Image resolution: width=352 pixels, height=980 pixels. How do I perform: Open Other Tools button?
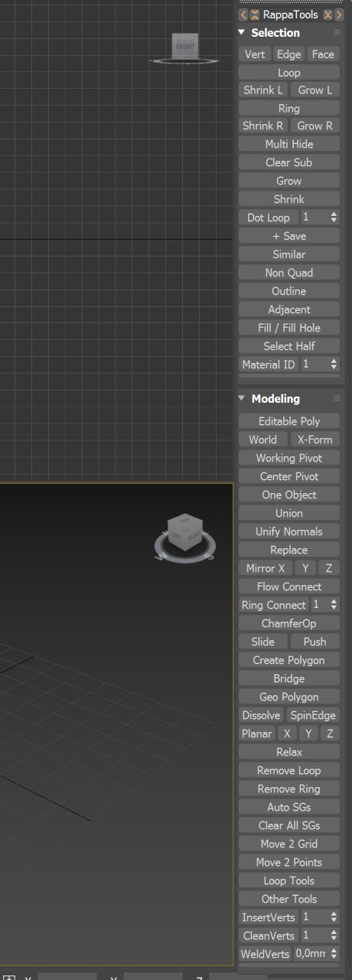289,899
